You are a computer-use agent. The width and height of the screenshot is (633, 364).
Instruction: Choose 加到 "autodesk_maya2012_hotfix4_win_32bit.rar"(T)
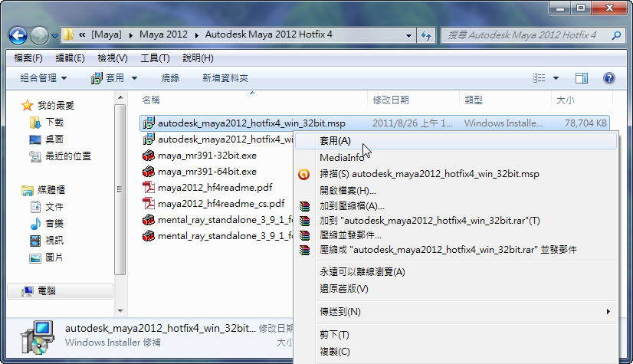[456, 221]
